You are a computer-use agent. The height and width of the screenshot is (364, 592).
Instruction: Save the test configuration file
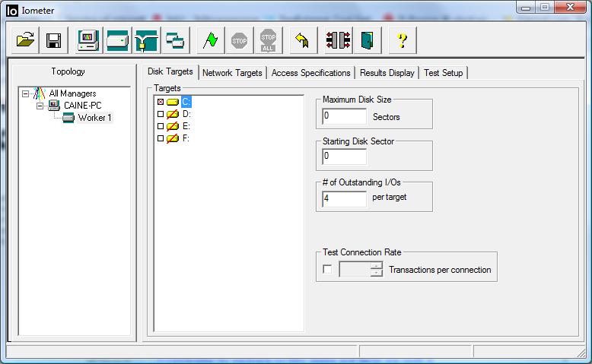point(53,40)
